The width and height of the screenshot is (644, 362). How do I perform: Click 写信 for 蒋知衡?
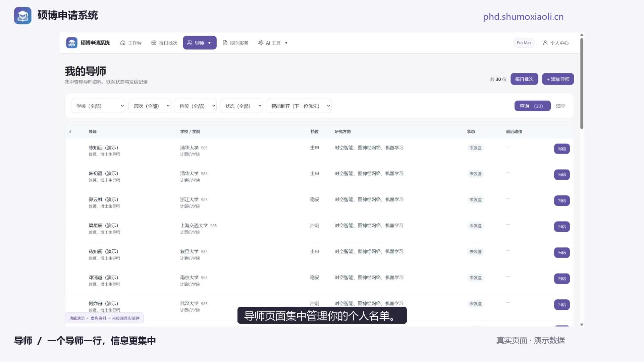click(562, 252)
